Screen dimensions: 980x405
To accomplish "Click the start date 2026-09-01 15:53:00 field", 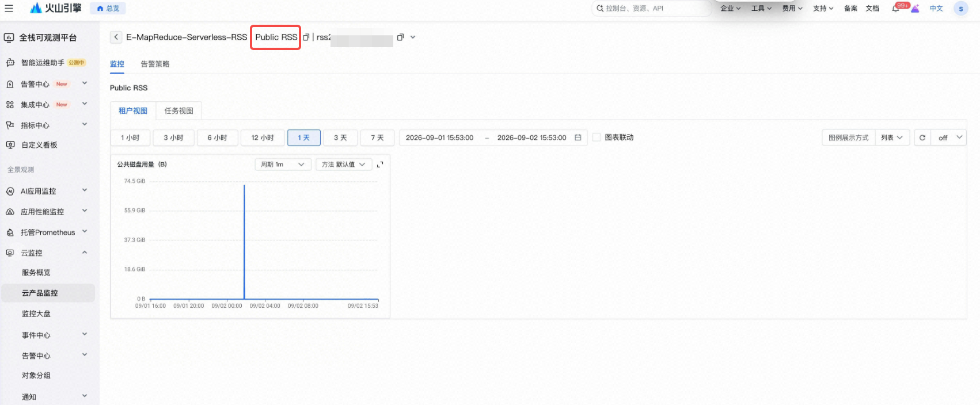I will pos(439,137).
